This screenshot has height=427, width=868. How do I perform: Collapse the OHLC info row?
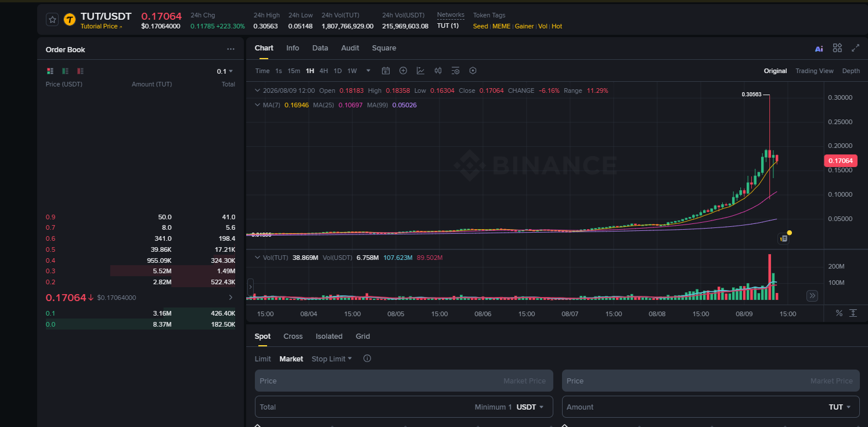click(258, 91)
